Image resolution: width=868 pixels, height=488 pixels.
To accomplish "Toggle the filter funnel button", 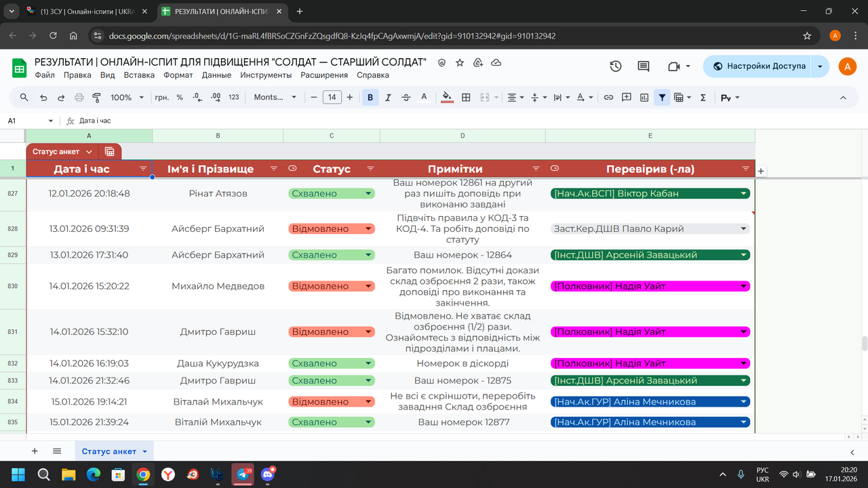I will [x=663, y=98].
